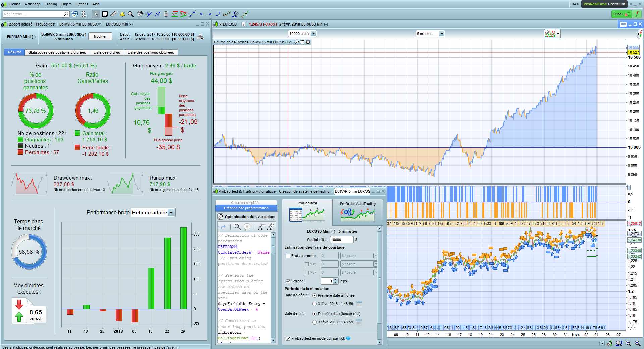The height and width of the screenshot is (349, 644).
Task: Click the Modifier button
Action: tap(100, 36)
